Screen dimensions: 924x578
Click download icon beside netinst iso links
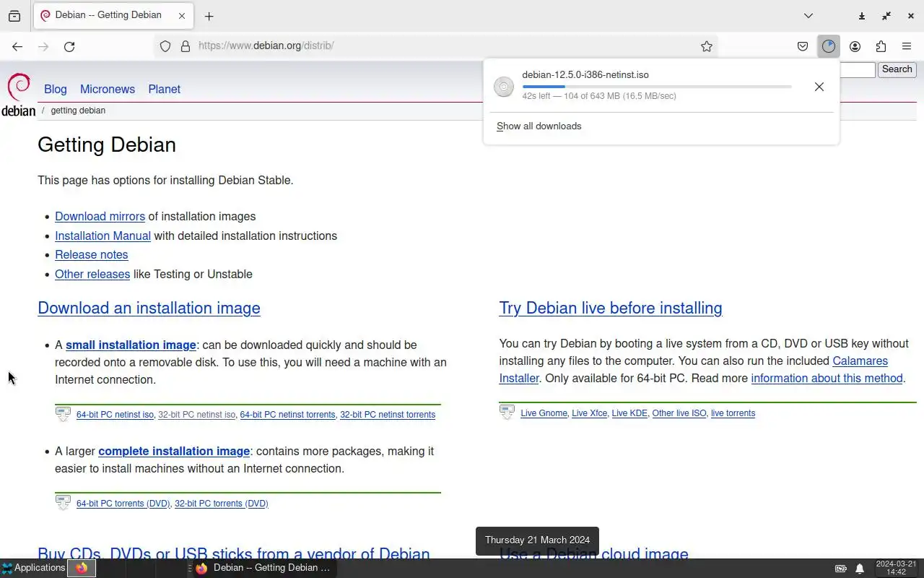[x=63, y=414]
